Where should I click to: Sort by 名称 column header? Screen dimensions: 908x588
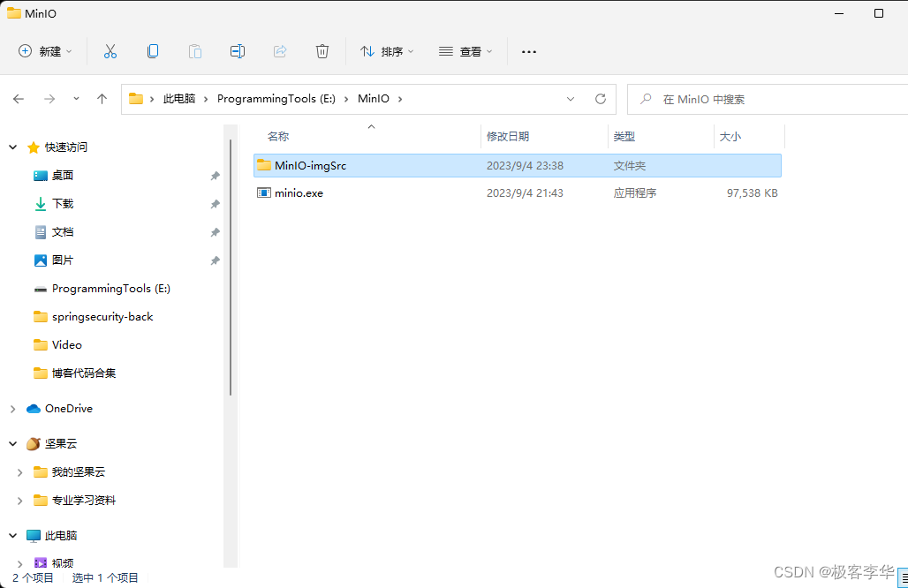[x=278, y=137]
